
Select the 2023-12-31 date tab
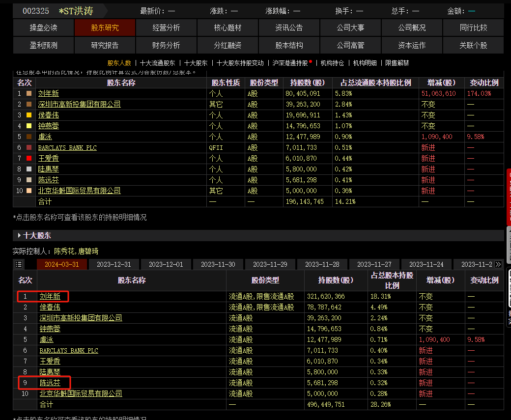pyautogui.click(x=114, y=264)
